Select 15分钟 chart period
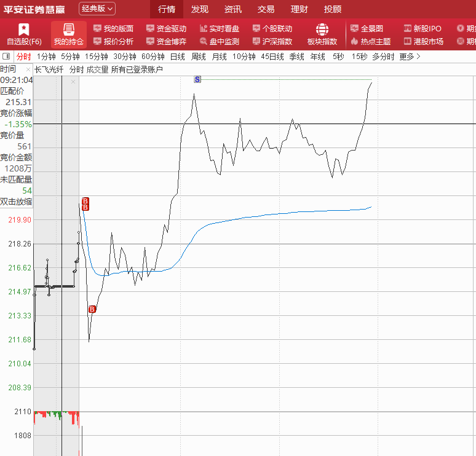Image resolution: width=476 pixels, height=456 pixels. click(96, 57)
